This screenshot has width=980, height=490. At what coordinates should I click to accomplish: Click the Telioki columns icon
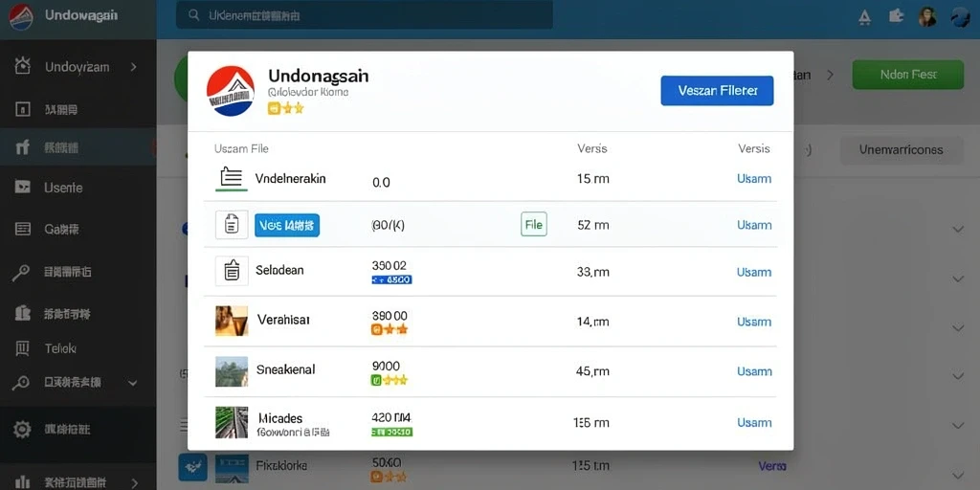pyautogui.click(x=23, y=348)
